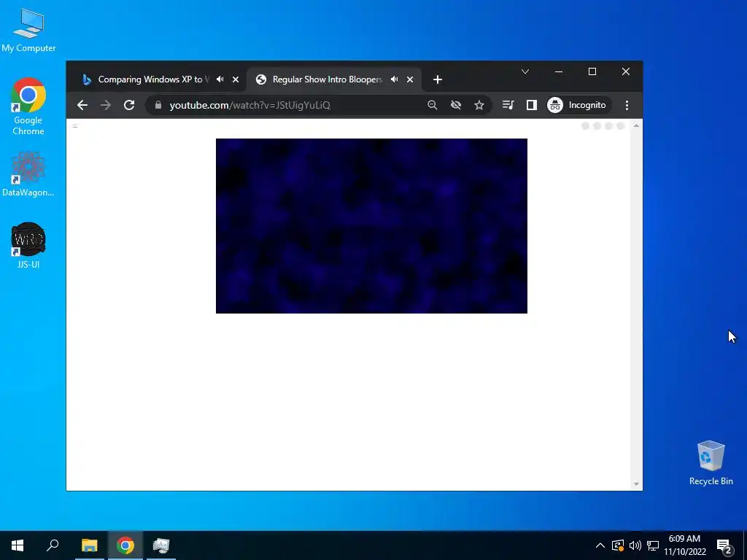The height and width of the screenshot is (560, 747).
Task: View site information lock icon
Action: point(158,105)
